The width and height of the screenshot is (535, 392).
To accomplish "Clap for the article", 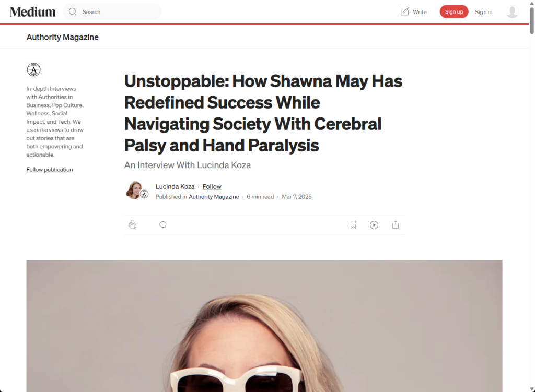I will 132,225.
